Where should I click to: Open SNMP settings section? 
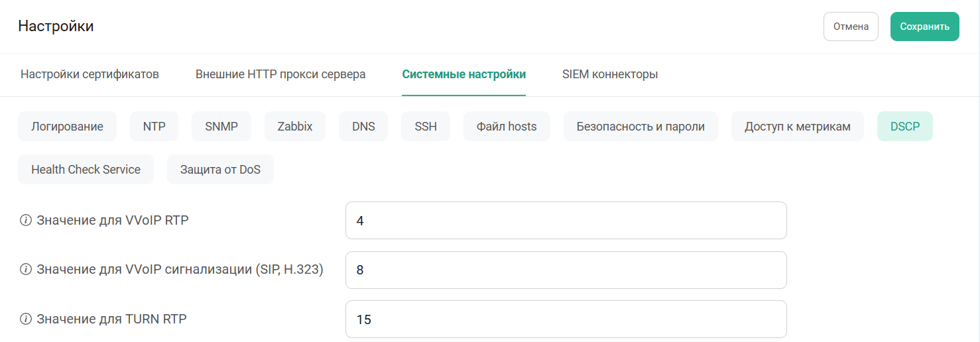tap(221, 127)
